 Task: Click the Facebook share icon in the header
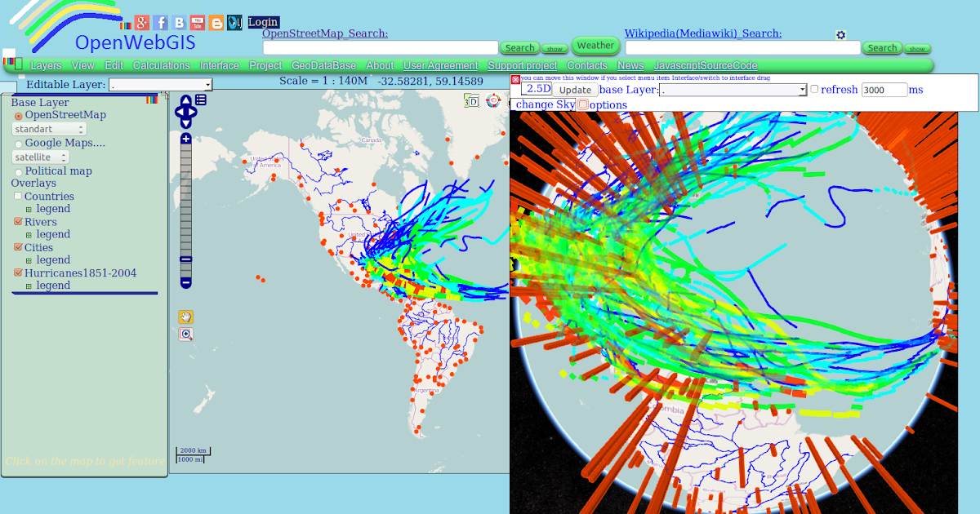click(x=160, y=22)
